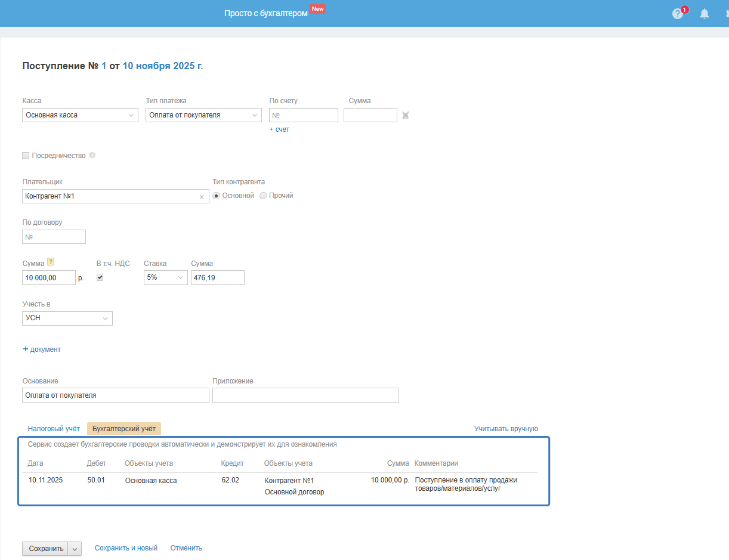This screenshot has height=560, width=729.
Task: Choose the Основной counterparty type radio
Action: click(x=217, y=196)
